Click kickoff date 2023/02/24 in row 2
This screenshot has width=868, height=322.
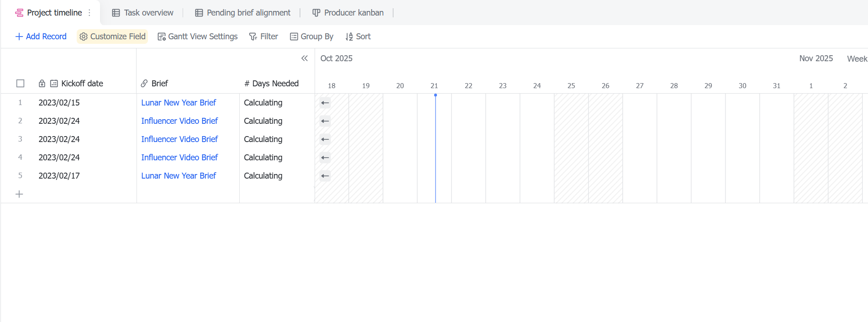pos(59,121)
